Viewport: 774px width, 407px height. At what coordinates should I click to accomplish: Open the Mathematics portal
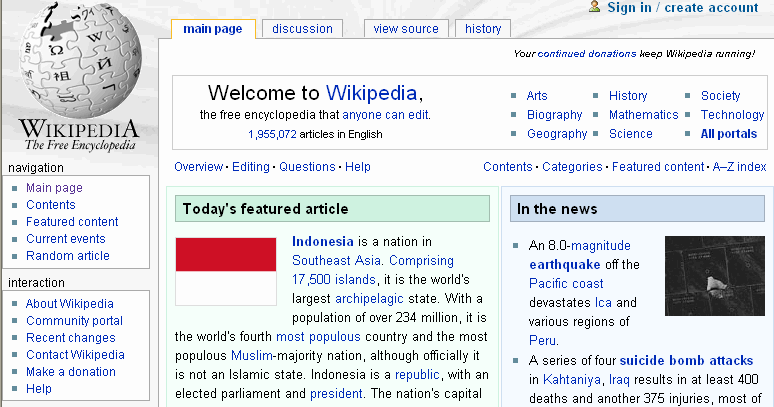[643, 115]
